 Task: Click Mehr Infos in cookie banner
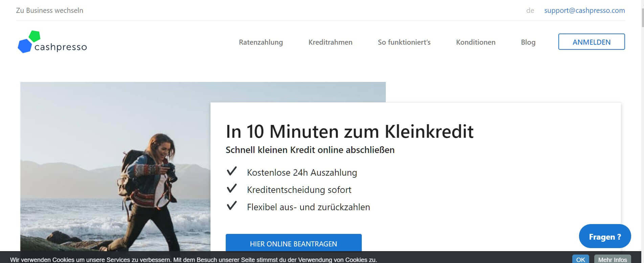(x=613, y=260)
